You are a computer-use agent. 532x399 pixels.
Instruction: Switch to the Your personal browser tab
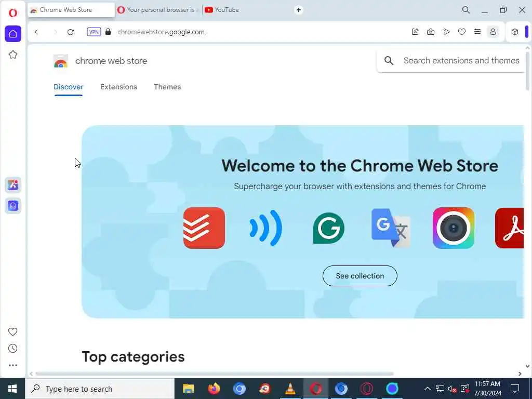pos(158,10)
